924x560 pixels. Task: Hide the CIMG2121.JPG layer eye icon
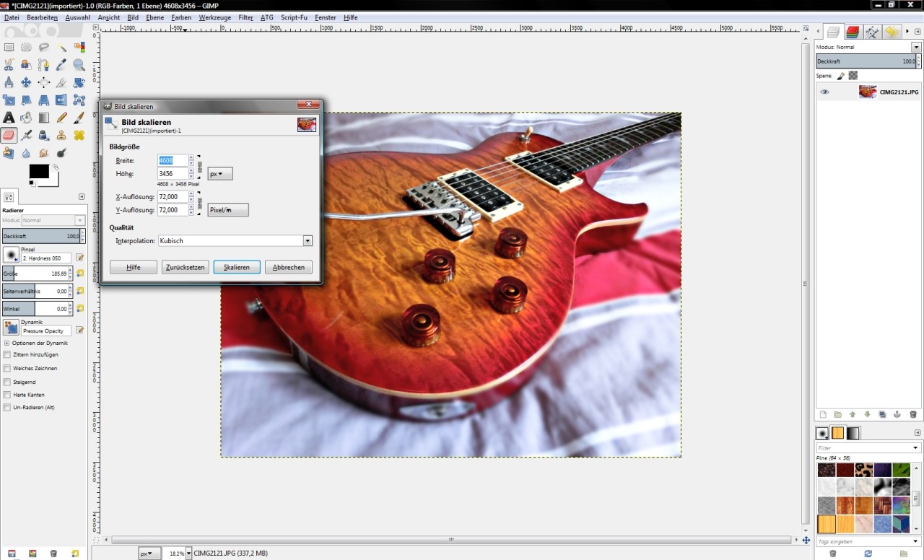pos(825,92)
